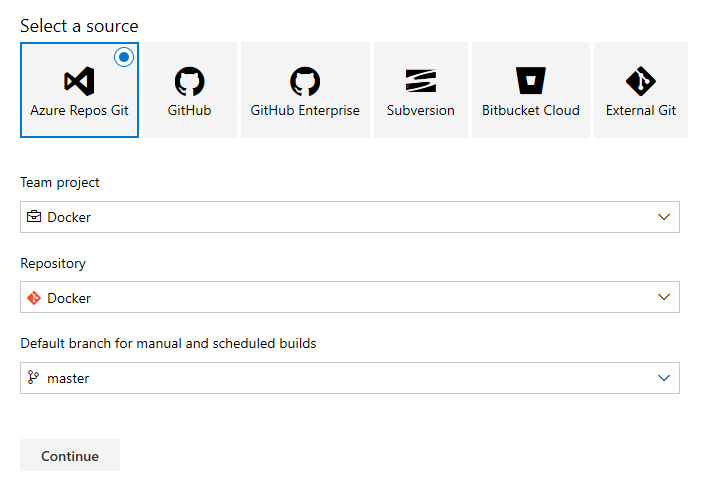Select the Subversion source label

click(x=421, y=110)
